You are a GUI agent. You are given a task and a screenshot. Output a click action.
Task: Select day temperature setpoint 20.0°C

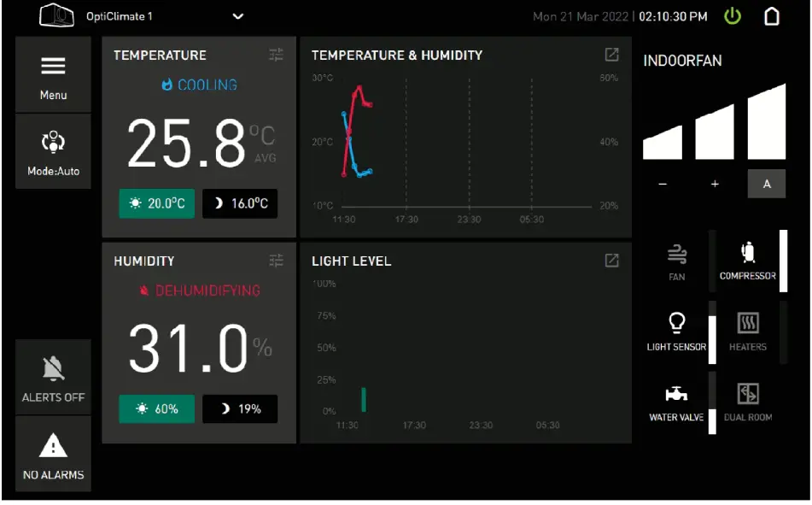(157, 203)
